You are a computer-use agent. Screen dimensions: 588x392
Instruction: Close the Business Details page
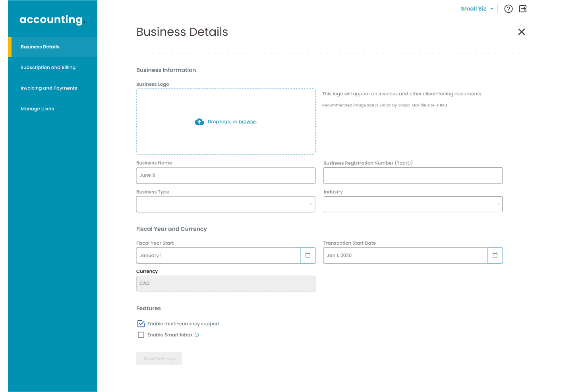point(521,32)
